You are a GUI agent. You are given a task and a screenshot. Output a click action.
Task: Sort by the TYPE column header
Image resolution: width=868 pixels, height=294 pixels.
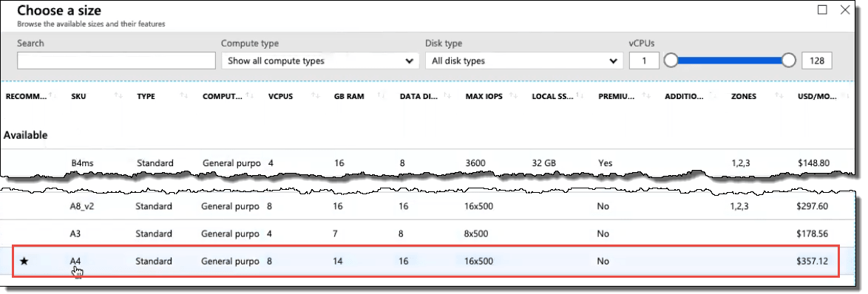(x=146, y=96)
